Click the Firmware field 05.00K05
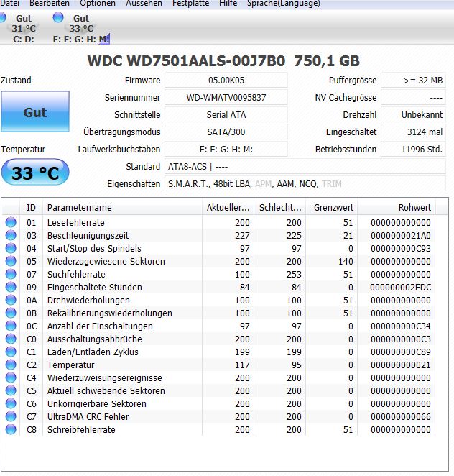Image resolution: width=454 pixels, height=476 pixels. [x=226, y=81]
